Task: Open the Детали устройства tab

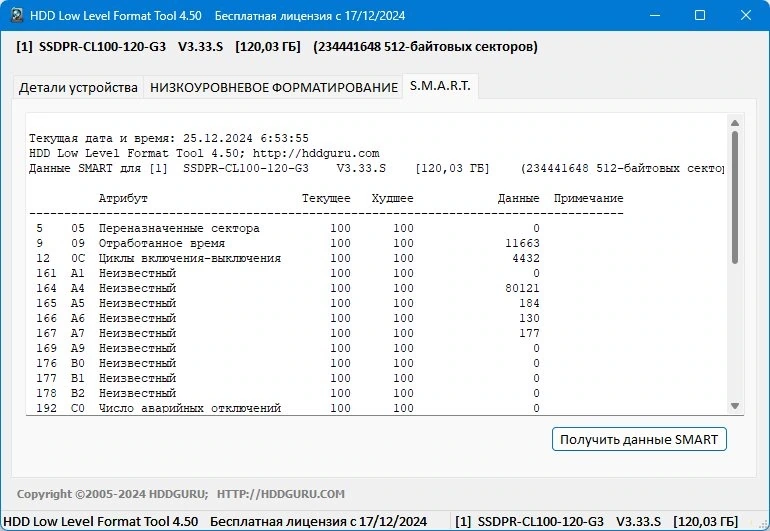Action: [78, 87]
